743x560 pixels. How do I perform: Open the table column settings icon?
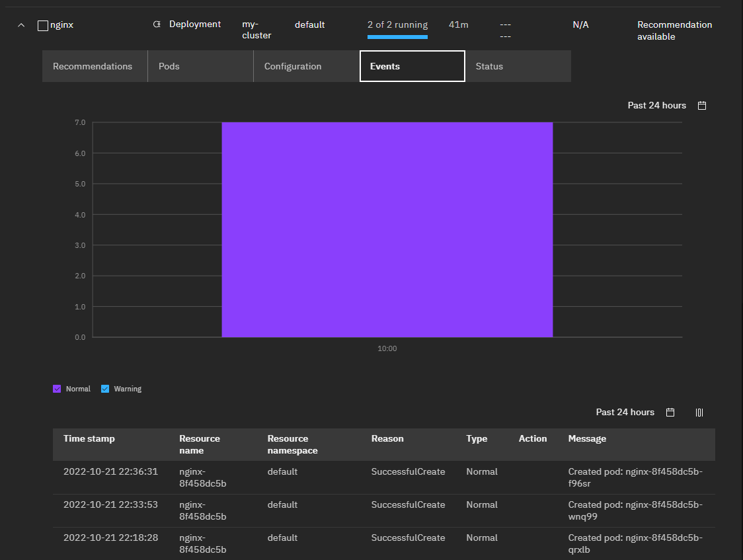click(x=699, y=413)
